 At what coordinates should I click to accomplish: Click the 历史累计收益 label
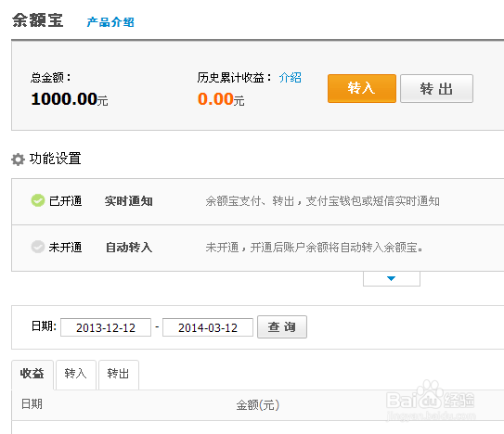[x=234, y=77]
